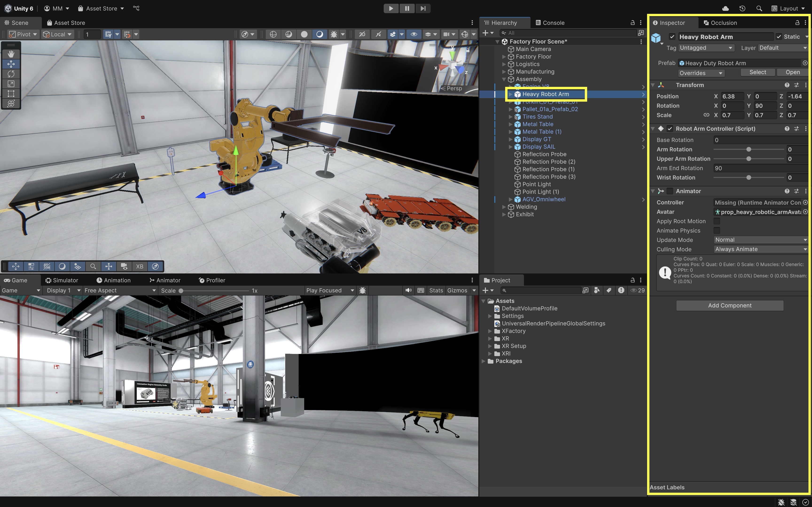The height and width of the screenshot is (507, 812).
Task: Select the Scale tool in Scene toolbar
Action: (x=11, y=84)
